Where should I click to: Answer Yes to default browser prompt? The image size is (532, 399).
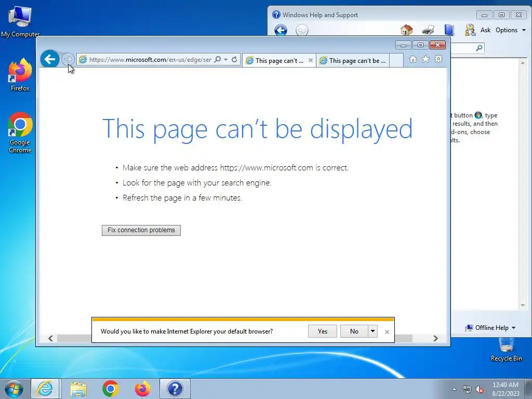(x=322, y=331)
